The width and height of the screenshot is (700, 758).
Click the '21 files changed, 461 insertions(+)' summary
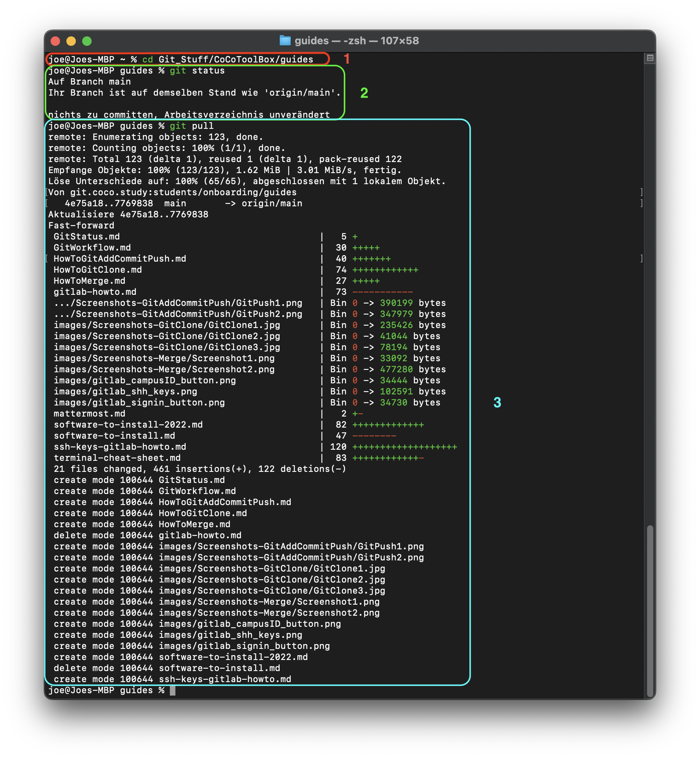[200, 469]
